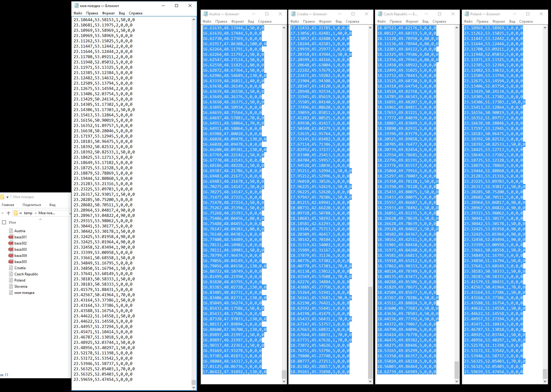Expand the breadcrumb chevron after temp
This screenshot has height=392, width=551.
pyautogui.click(x=36, y=213)
